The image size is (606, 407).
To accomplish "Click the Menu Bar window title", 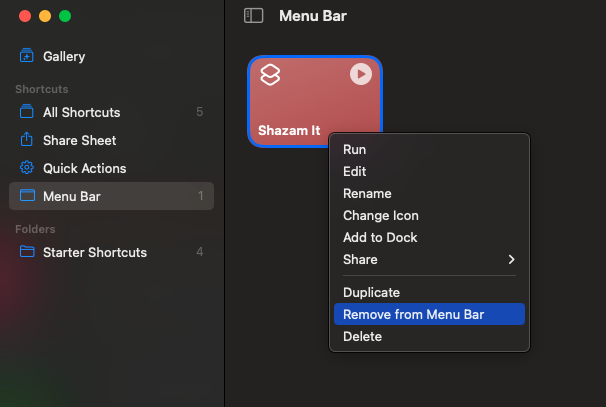I will coord(313,16).
